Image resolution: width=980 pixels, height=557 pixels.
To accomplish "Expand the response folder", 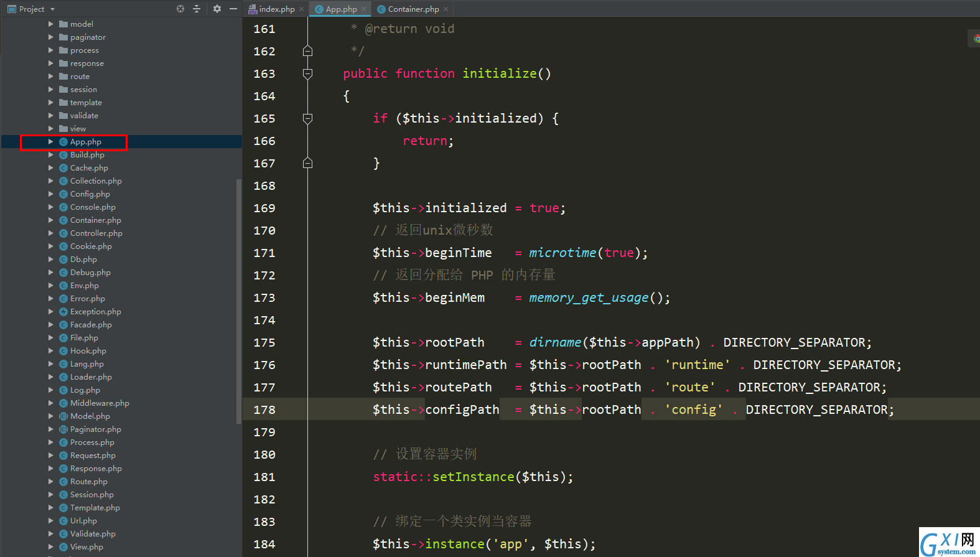I will point(51,63).
